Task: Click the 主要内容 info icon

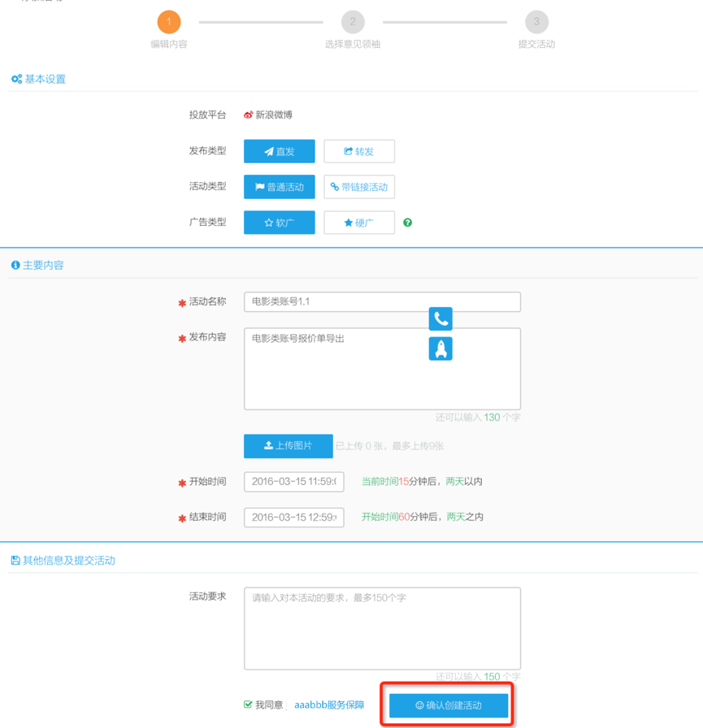Action: click(x=15, y=266)
